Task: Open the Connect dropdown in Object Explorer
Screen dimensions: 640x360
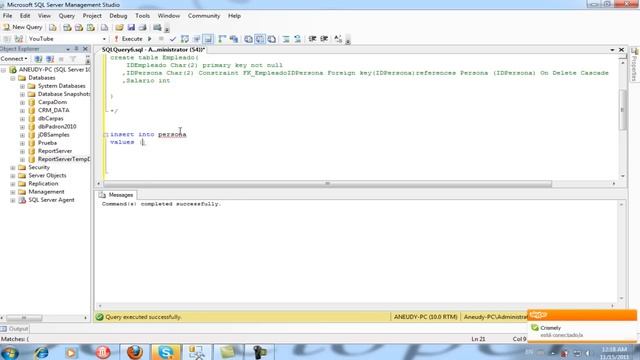Action: (x=14, y=59)
